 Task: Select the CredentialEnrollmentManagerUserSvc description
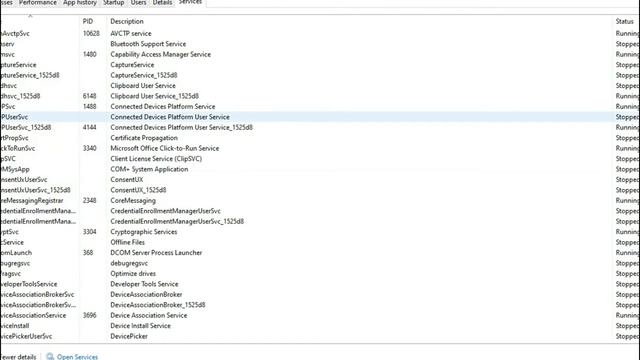click(x=165, y=211)
